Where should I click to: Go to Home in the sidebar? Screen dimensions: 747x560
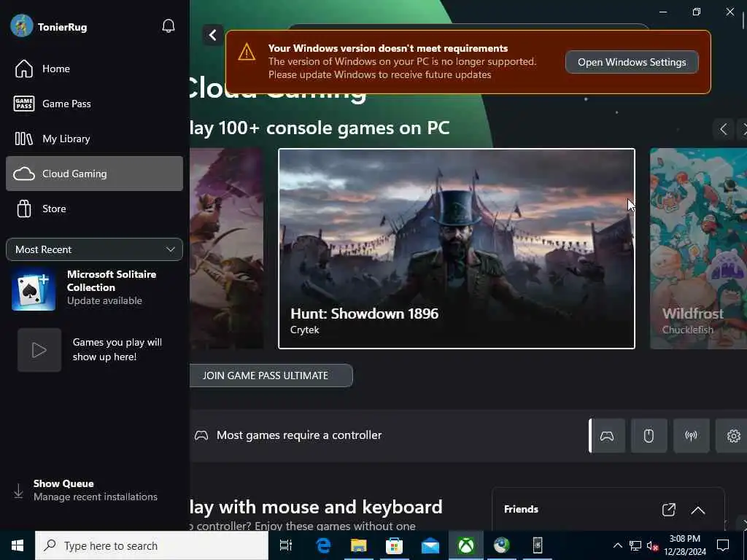[94, 69]
